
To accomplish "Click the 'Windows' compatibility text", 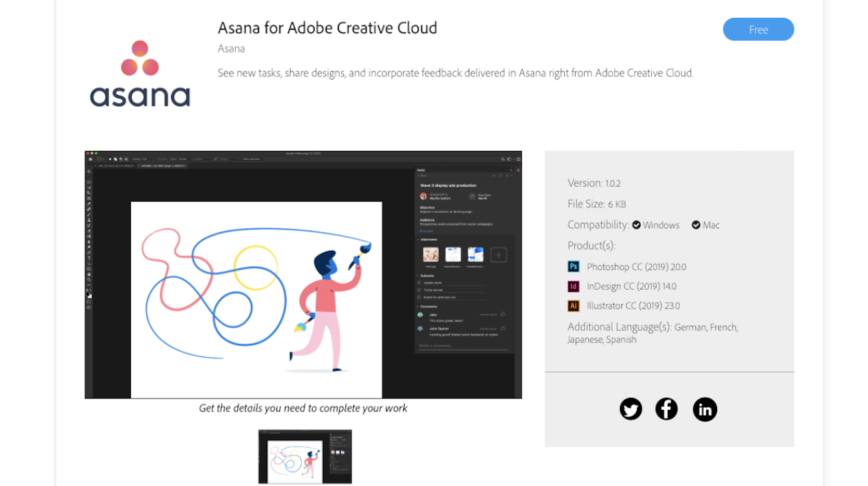I will 661,225.
